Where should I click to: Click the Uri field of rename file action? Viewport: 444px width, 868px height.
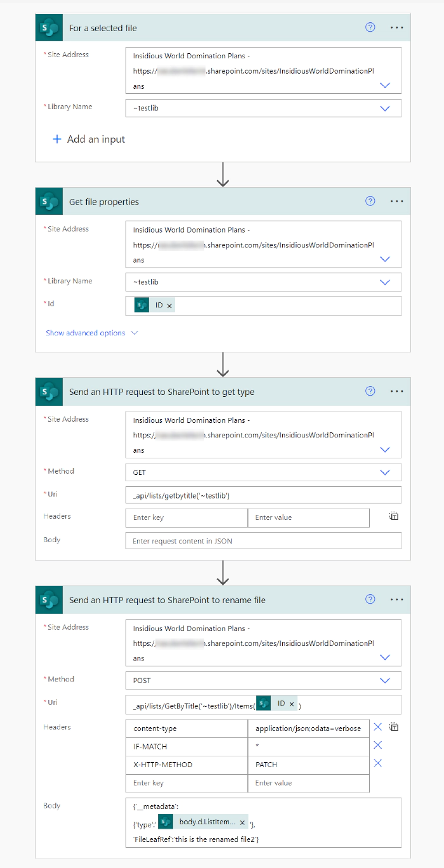tap(263, 704)
